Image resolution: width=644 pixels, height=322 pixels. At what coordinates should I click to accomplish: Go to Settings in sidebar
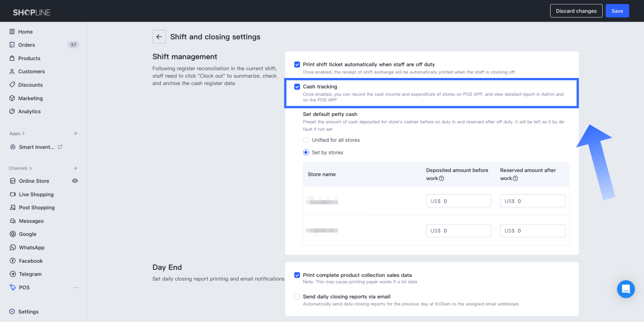pos(28,312)
